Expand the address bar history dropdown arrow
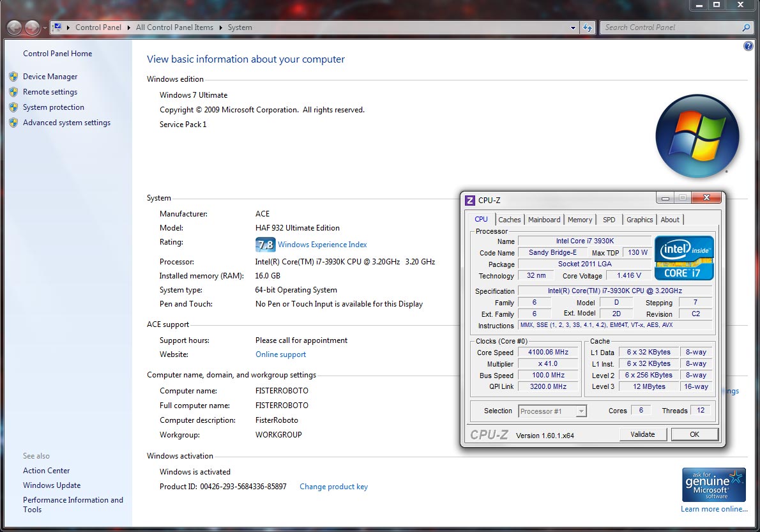 click(x=573, y=27)
